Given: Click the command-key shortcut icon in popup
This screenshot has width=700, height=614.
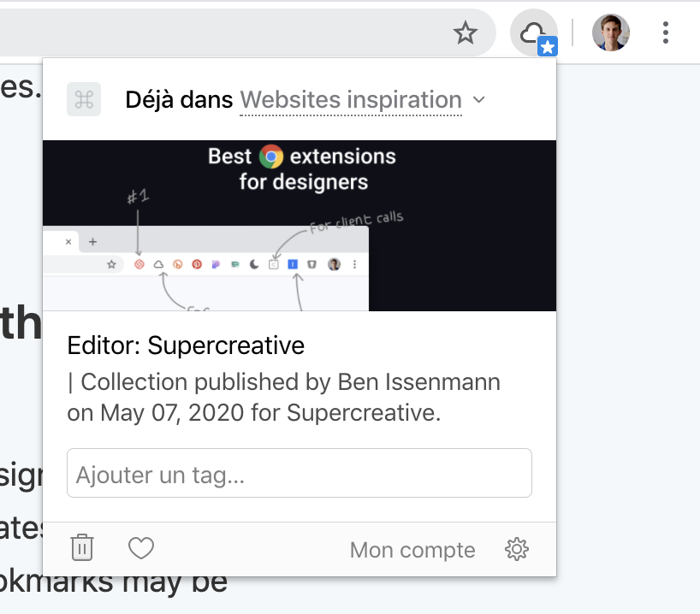Looking at the screenshot, I should click(84, 99).
